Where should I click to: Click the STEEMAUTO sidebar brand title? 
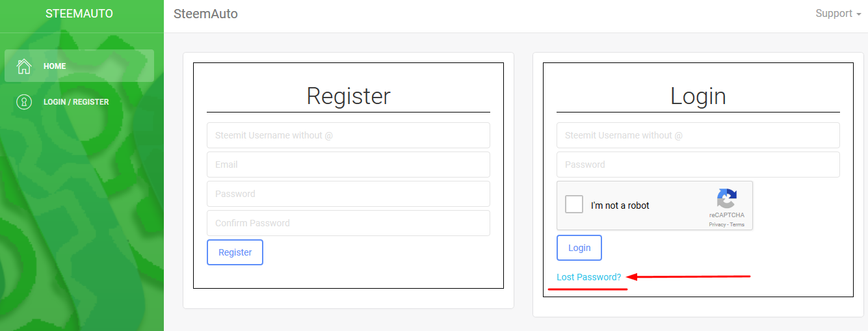point(79,14)
